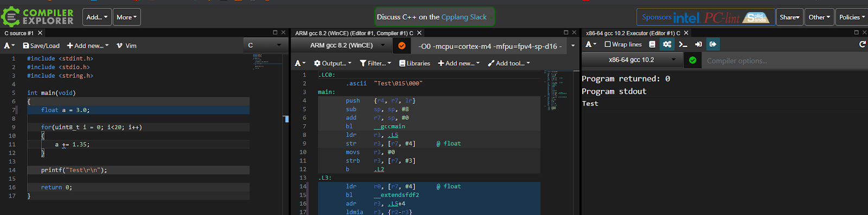Open the Add... dropdown in top bar
The width and height of the screenshot is (868, 215).
97,17
